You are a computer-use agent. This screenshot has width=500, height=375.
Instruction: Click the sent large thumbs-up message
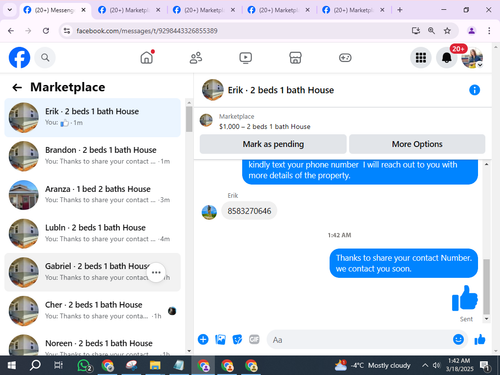point(465,298)
